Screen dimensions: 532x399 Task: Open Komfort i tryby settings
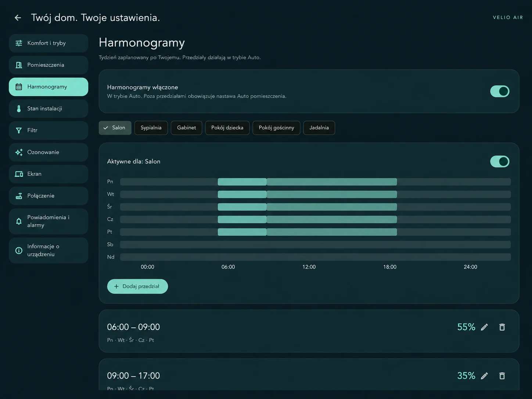[48, 43]
